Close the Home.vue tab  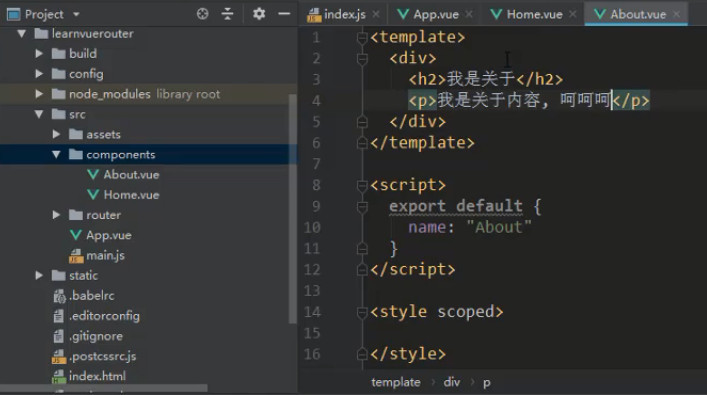(573, 14)
